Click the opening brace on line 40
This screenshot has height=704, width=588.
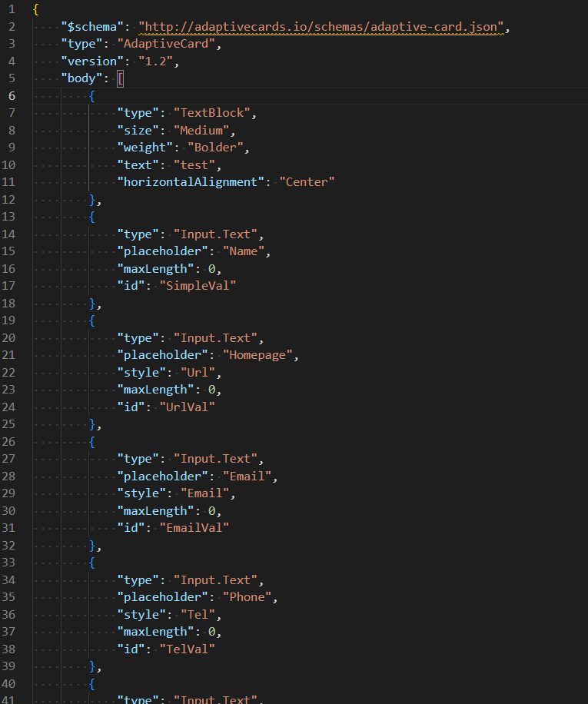click(92, 684)
